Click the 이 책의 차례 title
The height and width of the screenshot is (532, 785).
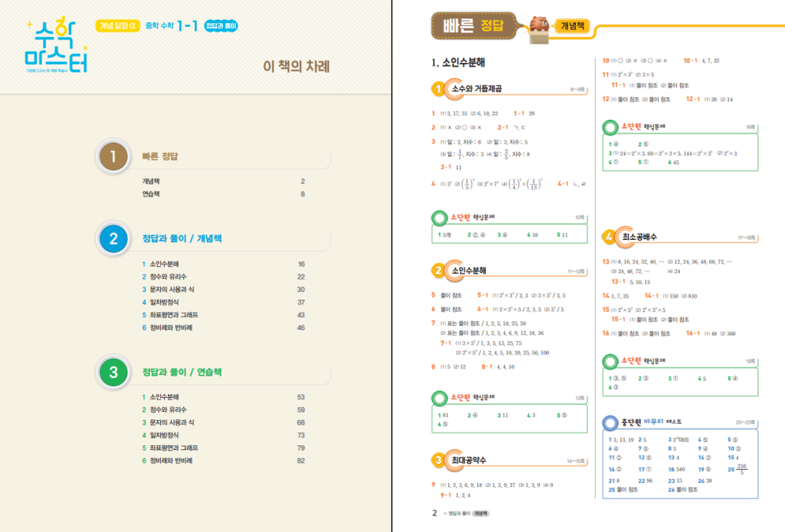pyautogui.click(x=296, y=67)
